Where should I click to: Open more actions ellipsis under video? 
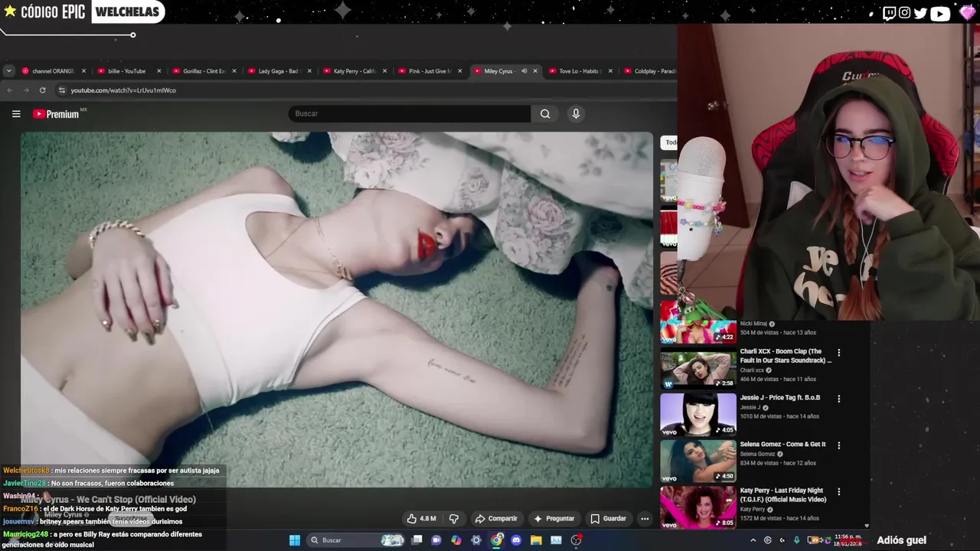pos(645,518)
